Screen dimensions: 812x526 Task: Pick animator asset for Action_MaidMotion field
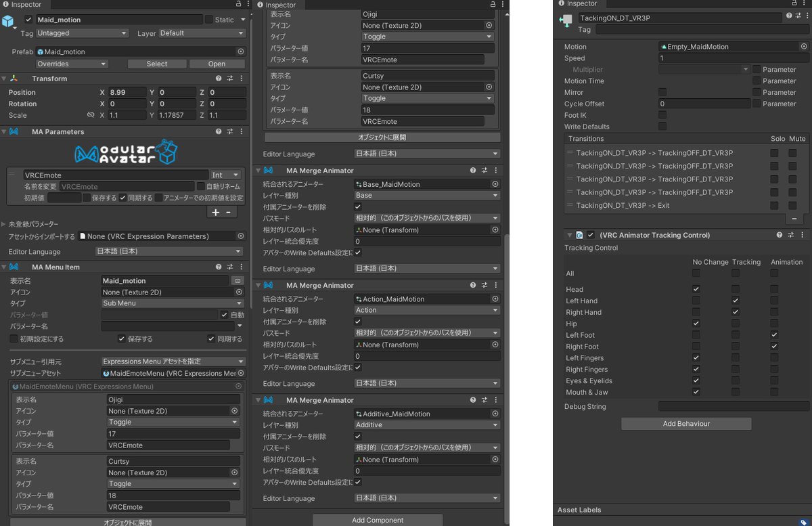tap(495, 299)
